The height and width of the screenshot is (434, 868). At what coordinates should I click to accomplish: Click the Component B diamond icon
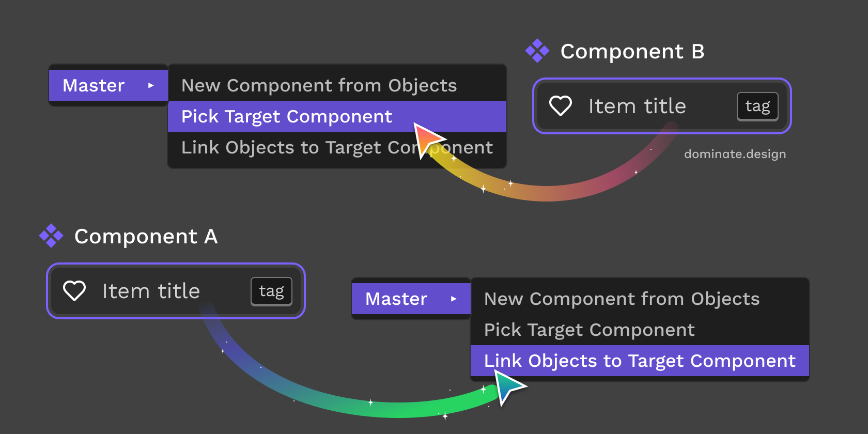tap(537, 51)
